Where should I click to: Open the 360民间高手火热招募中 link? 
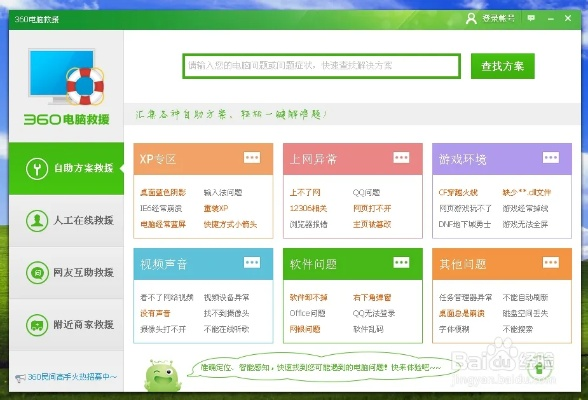[x=72, y=377]
